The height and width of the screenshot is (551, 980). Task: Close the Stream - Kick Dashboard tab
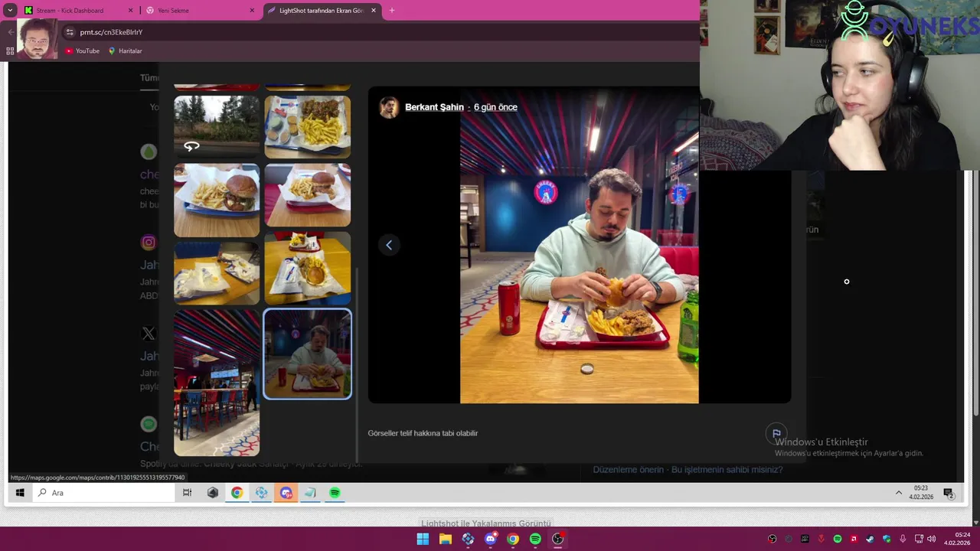pyautogui.click(x=130, y=11)
